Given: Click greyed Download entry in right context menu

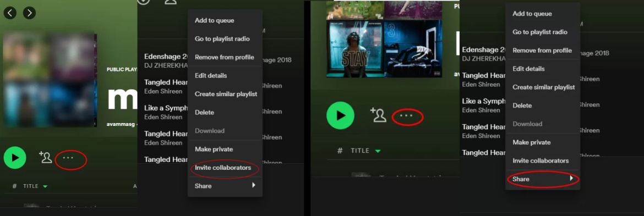Looking at the screenshot, I should point(543,124).
